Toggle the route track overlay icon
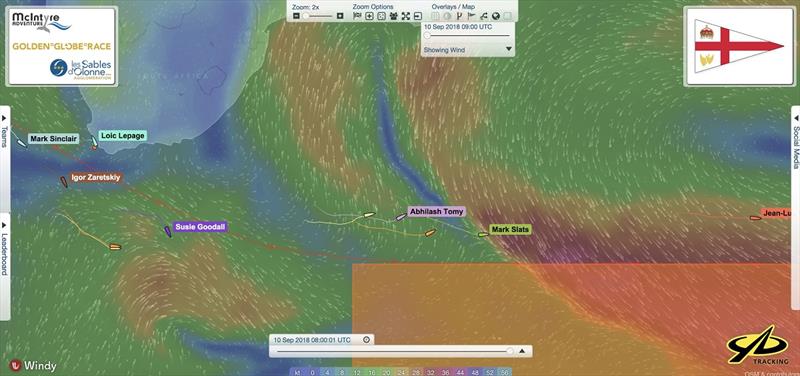The image size is (800, 376). [x=484, y=16]
